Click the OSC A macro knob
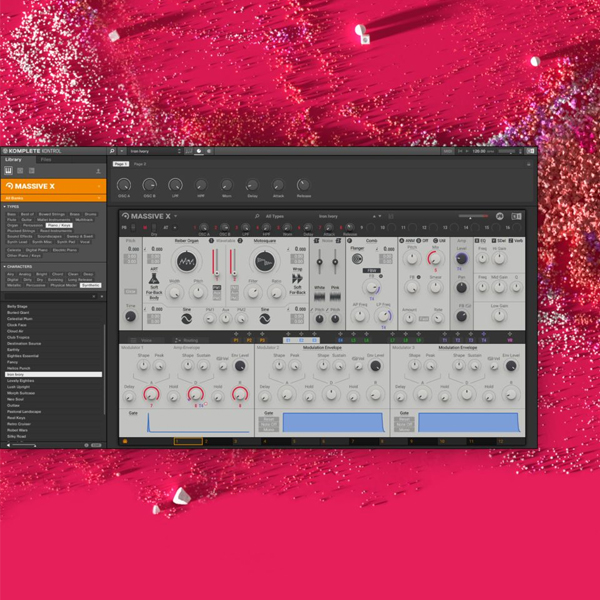This screenshot has height=600, width=600. click(124, 185)
